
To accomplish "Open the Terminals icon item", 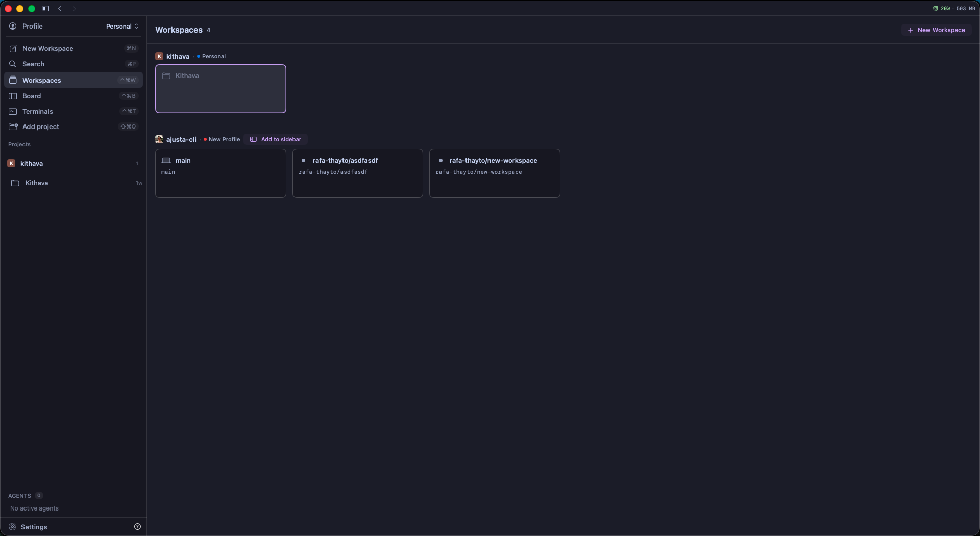I will pos(13,111).
